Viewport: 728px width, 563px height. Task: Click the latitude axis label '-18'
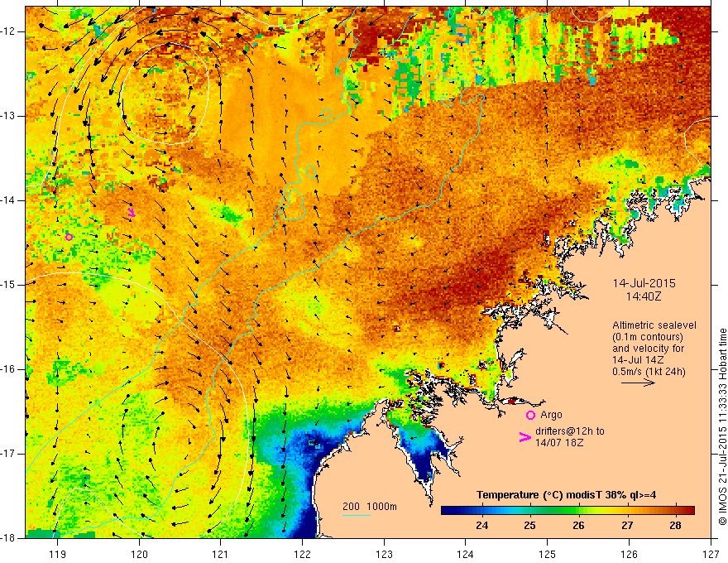[x=8, y=538]
